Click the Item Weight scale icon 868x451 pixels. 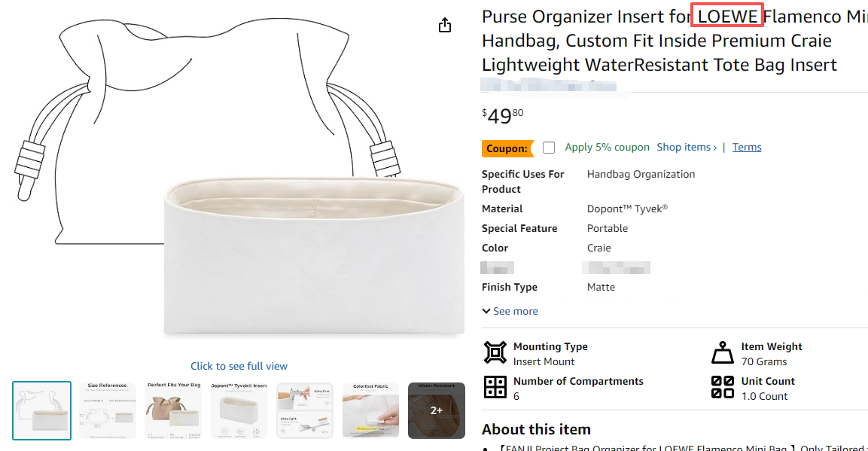click(x=723, y=352)
